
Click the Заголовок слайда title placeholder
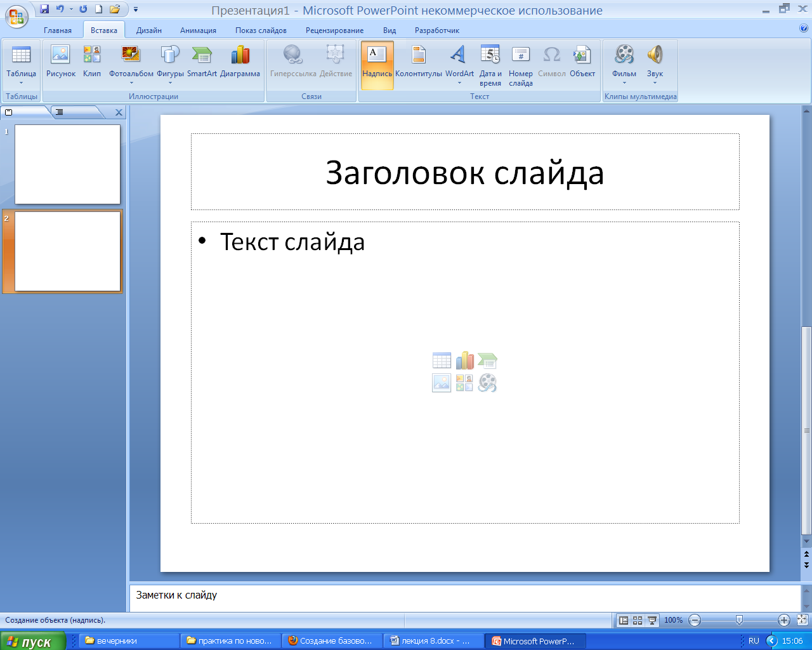[465, 172]
